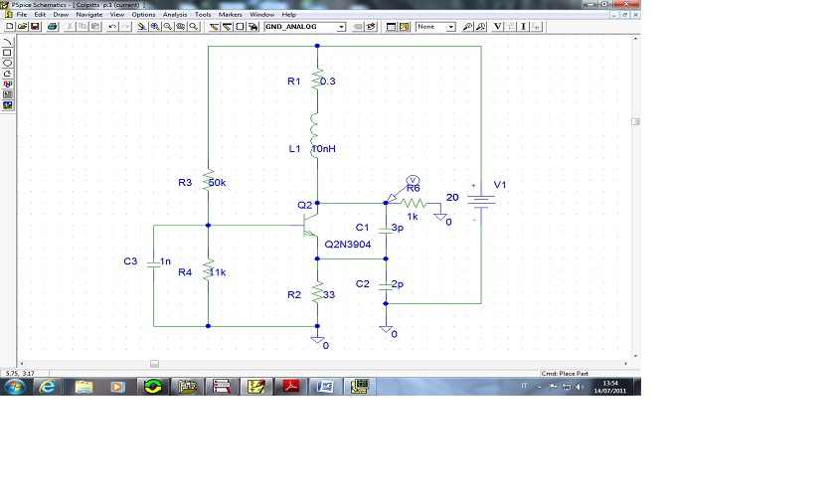Toggle the Voltage marker V button

tap(497, 27)
